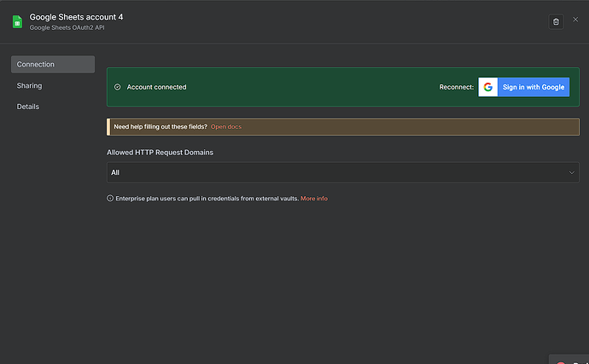Select the Connection tab
This screenshot has width=589, height=364.
52,65
